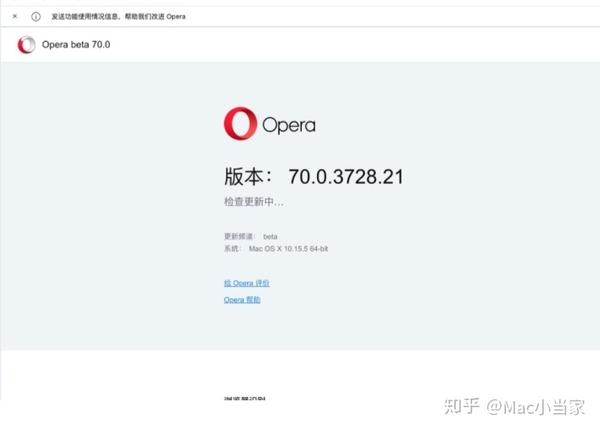
Task: Select the version number 70.0.3728.21
Action: coord(346,177)
